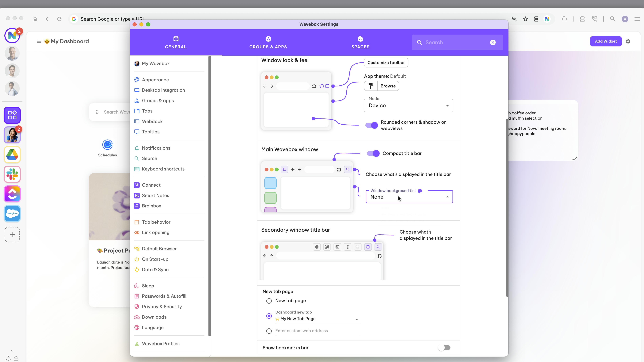
Task: Open the Wavebox dashboard grid icon in sidebar
Action: pyautogui.click(x=12, y=115)
